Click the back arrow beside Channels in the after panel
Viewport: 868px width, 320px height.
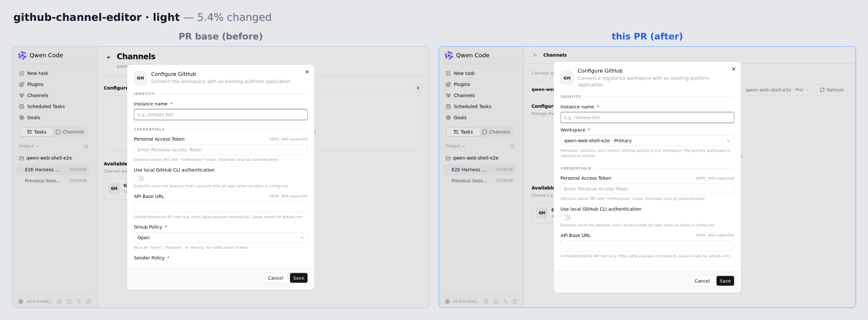[535, 55]
